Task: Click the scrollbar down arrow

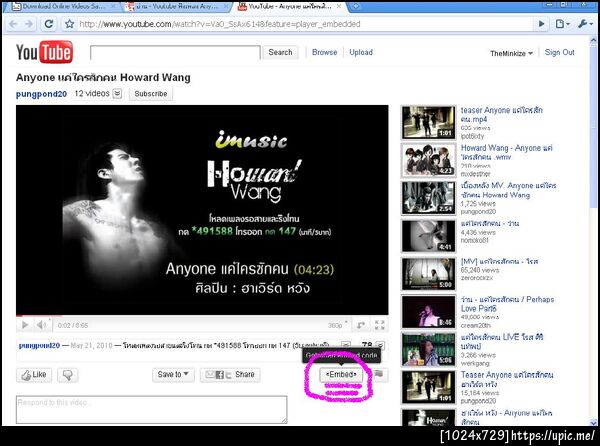Action: click(x=593, y=422)
